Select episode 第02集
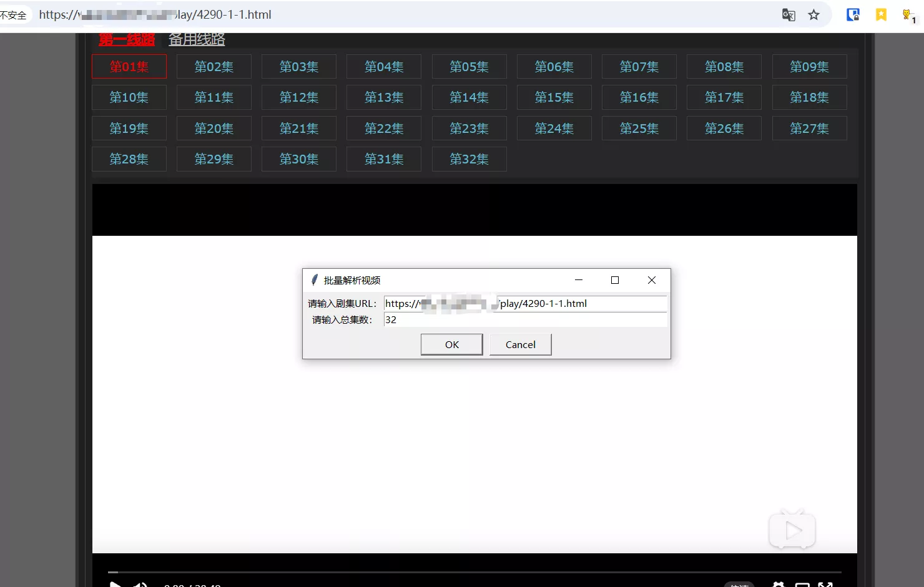 (214, 67)
